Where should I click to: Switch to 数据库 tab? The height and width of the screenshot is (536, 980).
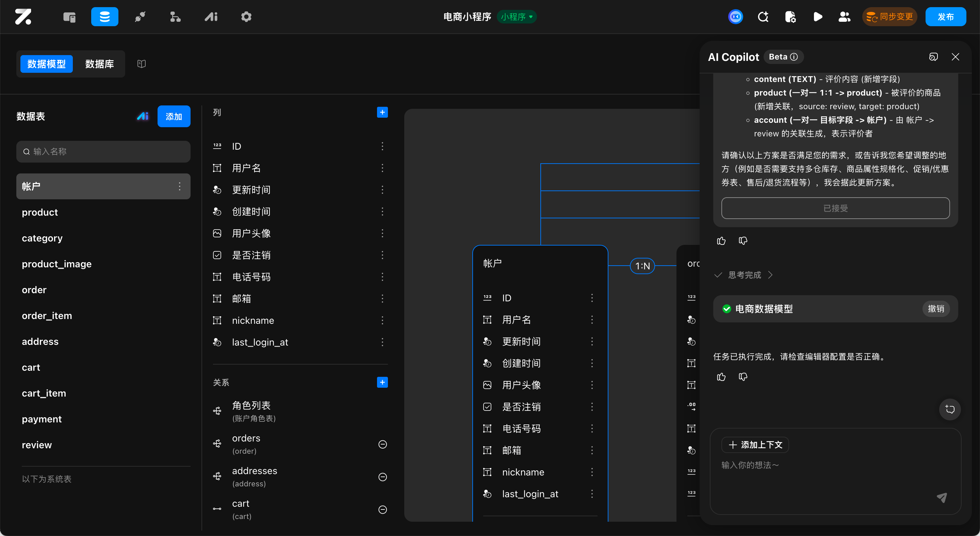click(x=100, y=64)
